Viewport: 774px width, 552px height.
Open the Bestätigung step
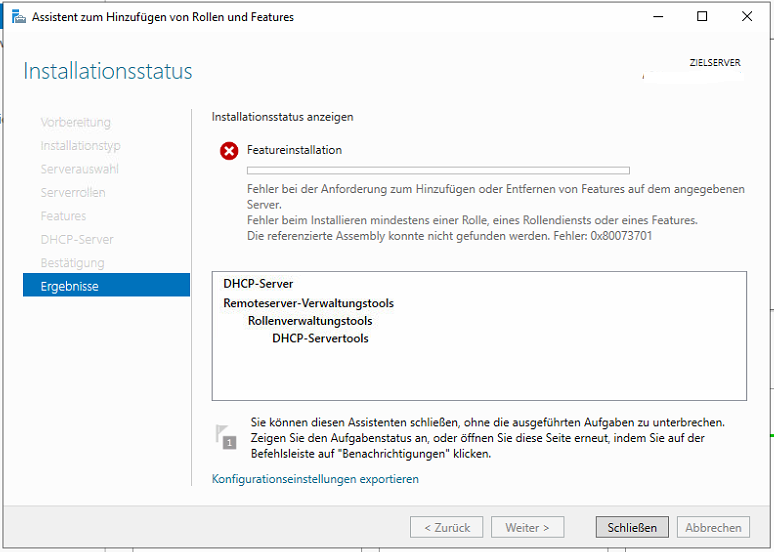pos(72,263)
